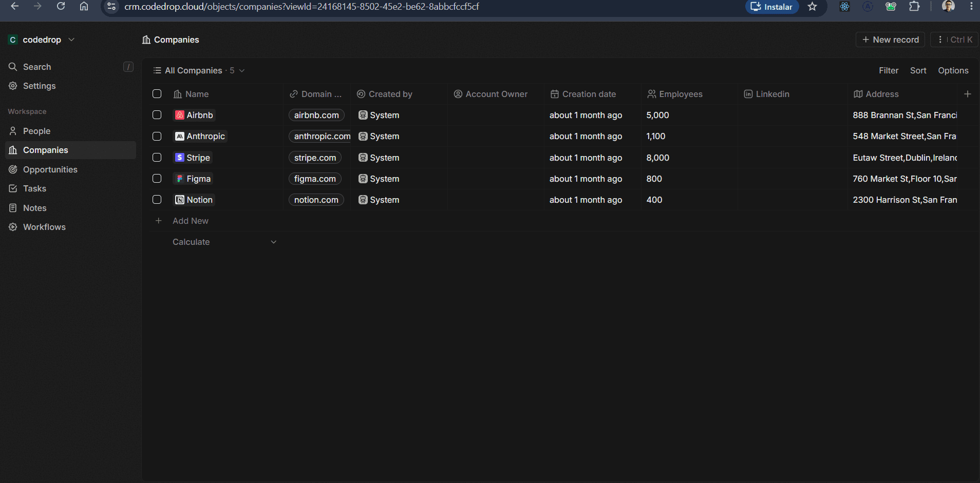Click the Eutaw Street, Dublin address cell
The height and width of the screenshot is (483, 980).
[x=902, y=158]
